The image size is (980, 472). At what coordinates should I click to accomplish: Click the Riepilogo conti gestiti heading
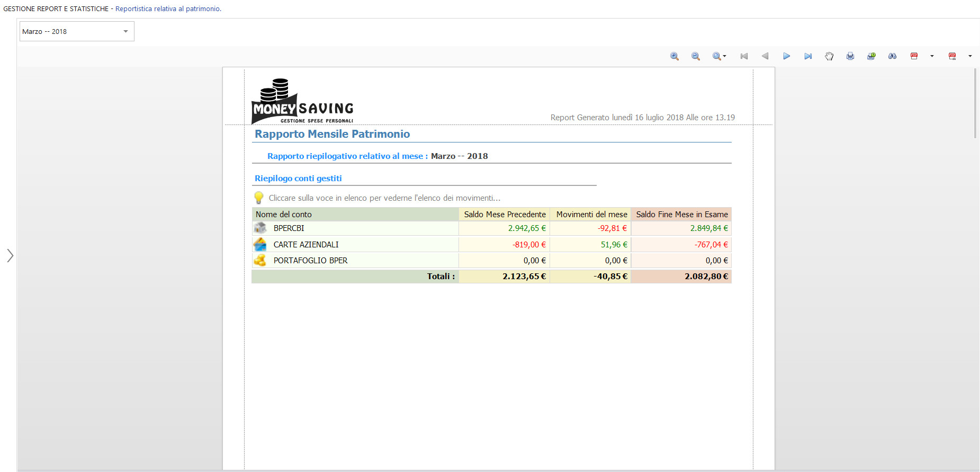pyautogui.click(x=298, y=179)
